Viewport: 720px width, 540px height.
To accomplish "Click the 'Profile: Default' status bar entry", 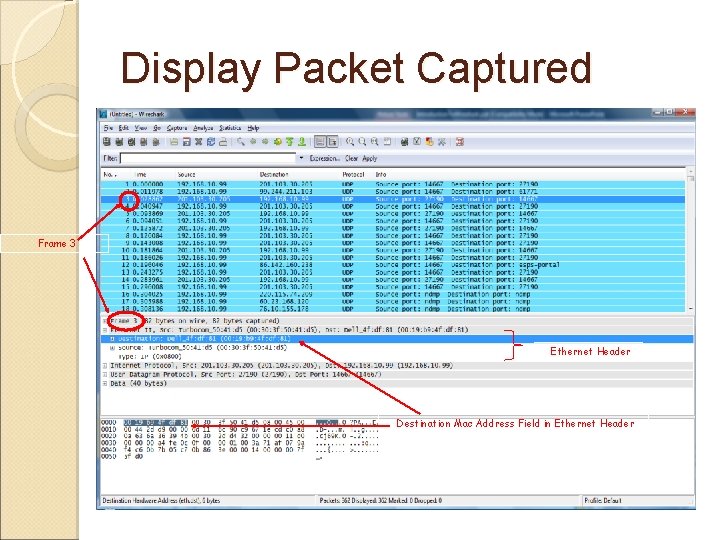I will pos(602,501).
